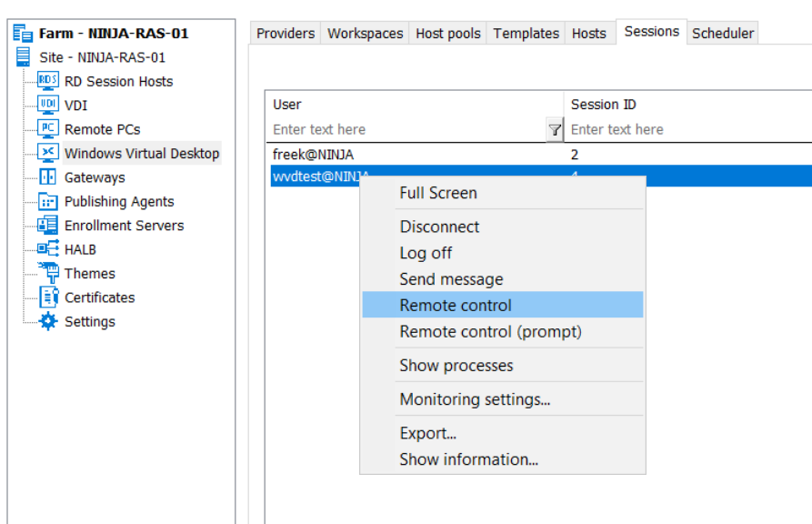
Task: Select Log off in context menu
Action: tap(426, 253)
